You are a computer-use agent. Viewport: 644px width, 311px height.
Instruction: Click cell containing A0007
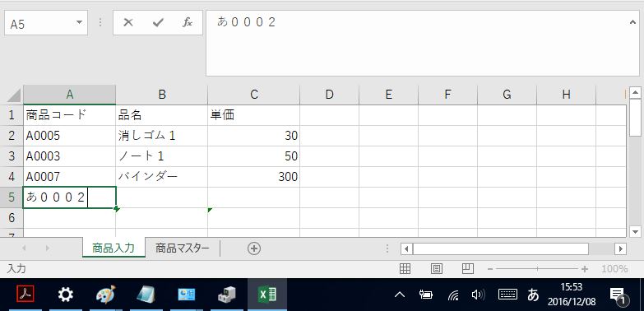pyautogui.click(x=69, y=177)
